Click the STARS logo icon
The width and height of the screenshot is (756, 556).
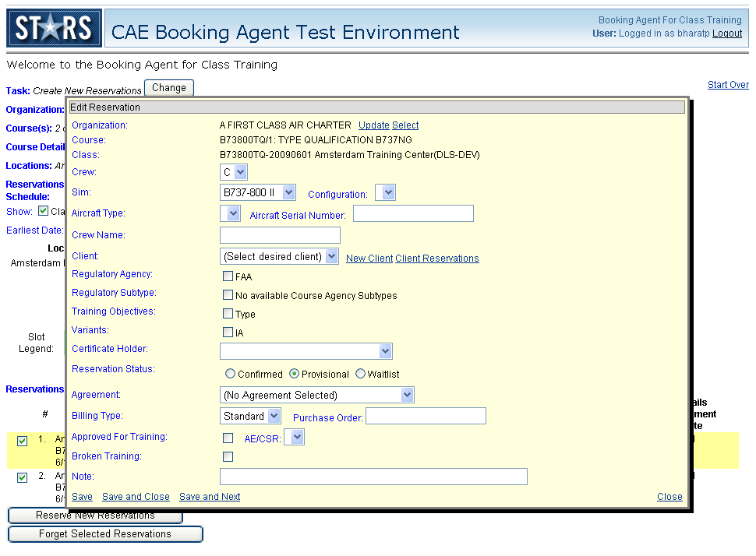click(x=54, y=29)
